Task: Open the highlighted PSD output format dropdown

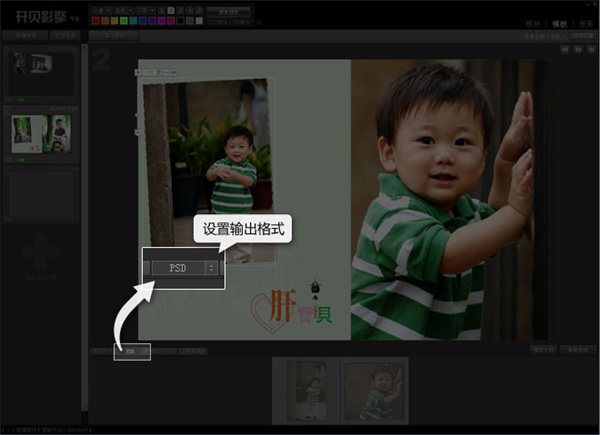Action: coord(183,268)
